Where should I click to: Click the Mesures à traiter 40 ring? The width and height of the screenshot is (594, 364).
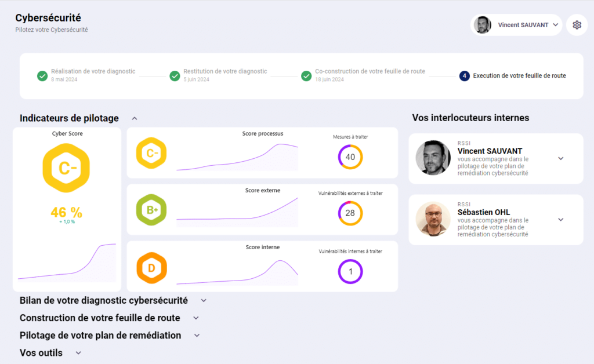tap(350, 157)
